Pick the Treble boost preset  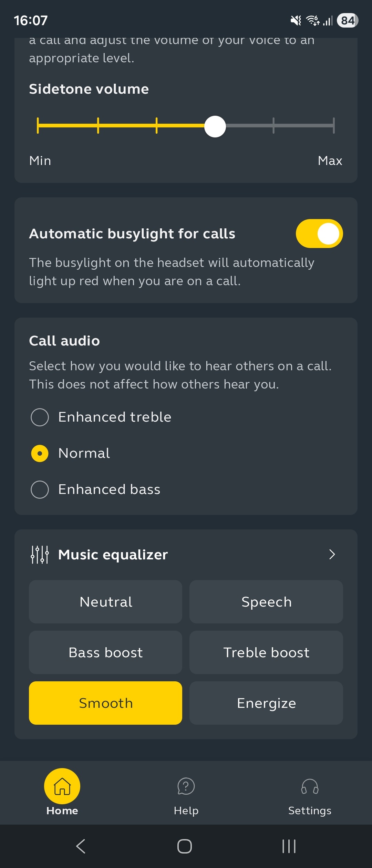coord(266,652)
